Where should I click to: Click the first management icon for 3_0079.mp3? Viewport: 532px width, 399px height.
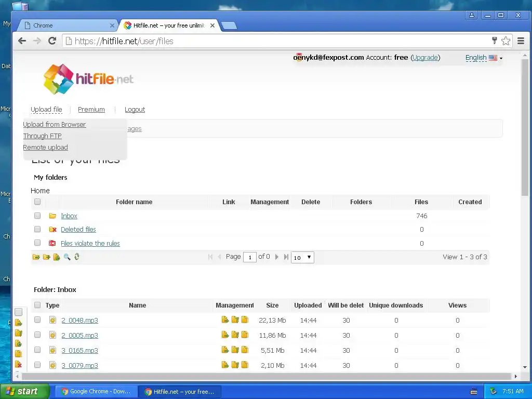tap(225, 365)
